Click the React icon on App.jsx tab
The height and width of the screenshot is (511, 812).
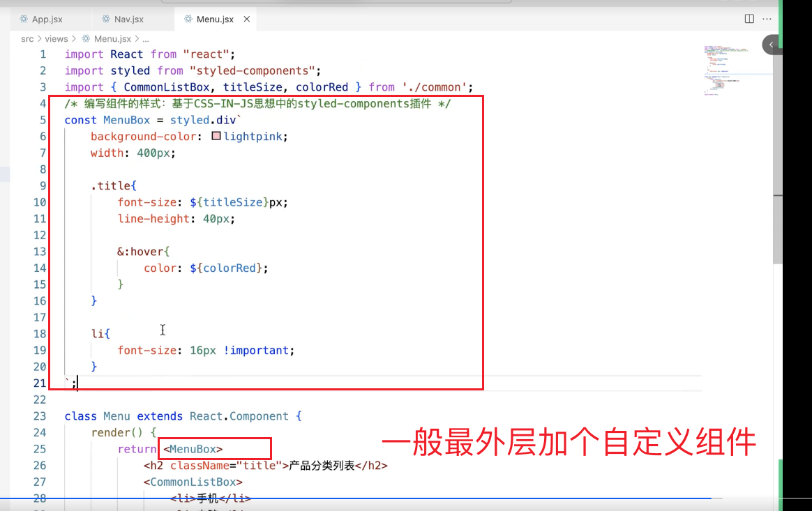tap(24, 19)
